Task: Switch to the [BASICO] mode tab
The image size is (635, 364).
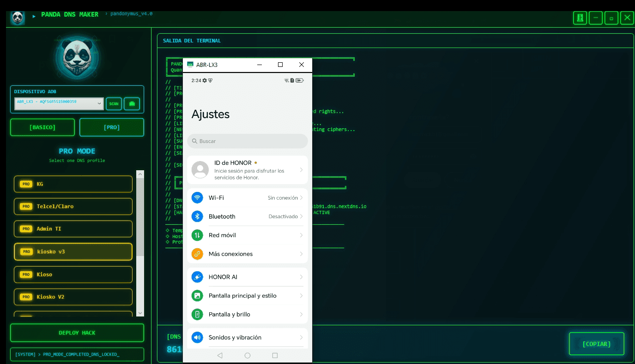Action: click(x=42, y=127)
